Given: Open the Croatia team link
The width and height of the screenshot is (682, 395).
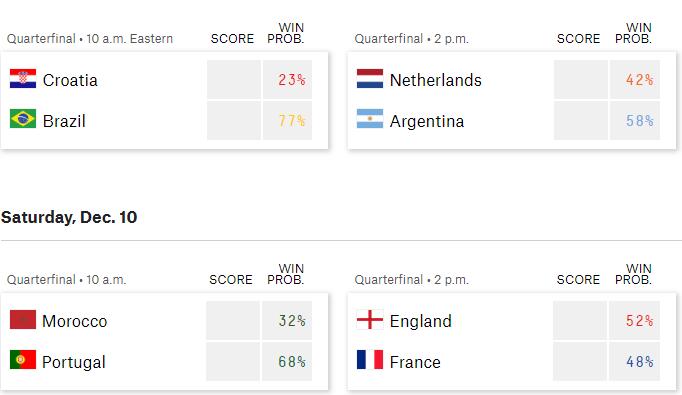Looking at the screenshot, I should pos(70,80).
